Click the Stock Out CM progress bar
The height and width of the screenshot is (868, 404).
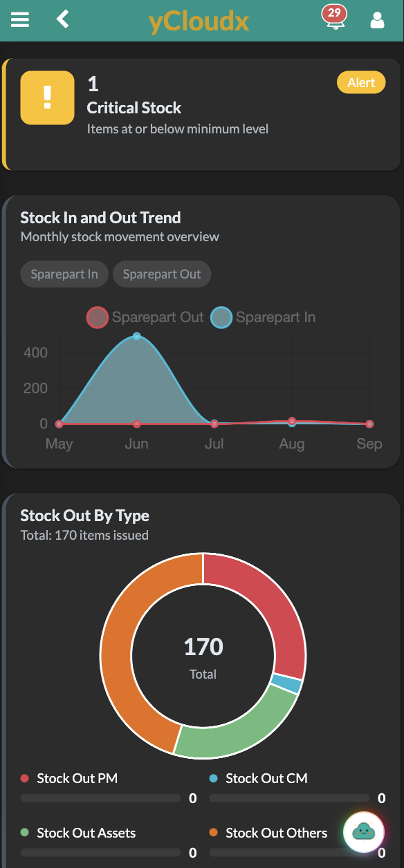click(290, 798)
